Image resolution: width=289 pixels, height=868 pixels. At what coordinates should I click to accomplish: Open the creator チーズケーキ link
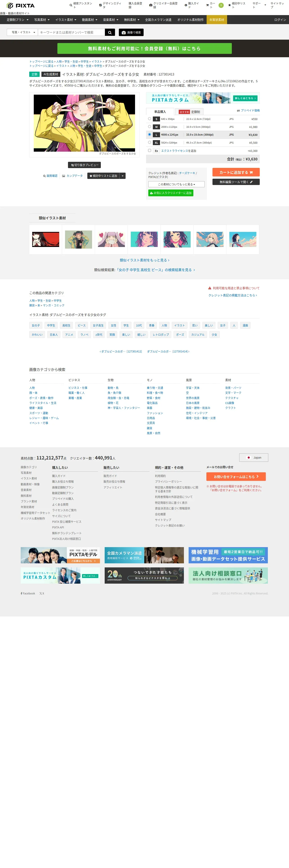pyautogui.click(x=187, y=173)
